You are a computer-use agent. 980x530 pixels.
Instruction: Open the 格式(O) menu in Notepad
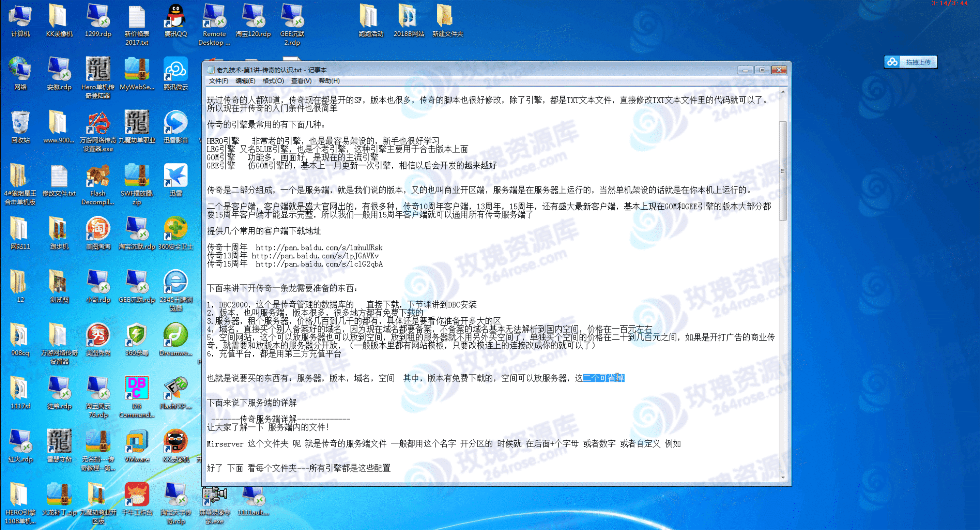pyautogui.click(x=273, y=81)
